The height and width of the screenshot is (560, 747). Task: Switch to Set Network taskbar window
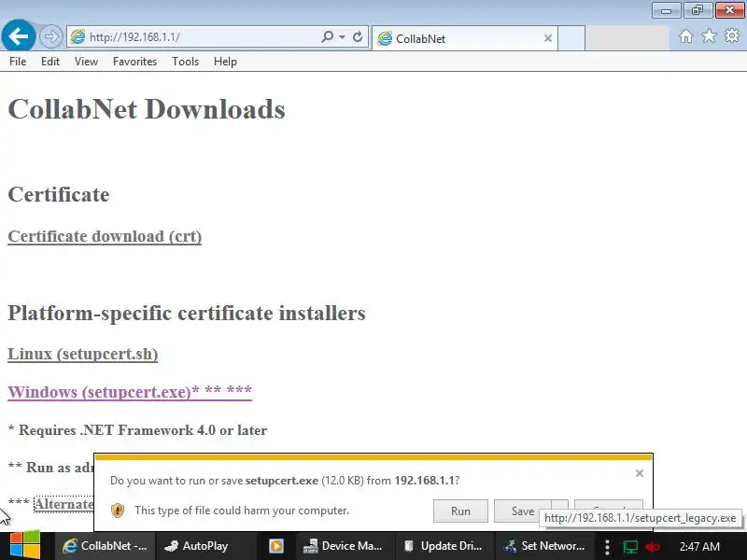[x=544, y=546]
